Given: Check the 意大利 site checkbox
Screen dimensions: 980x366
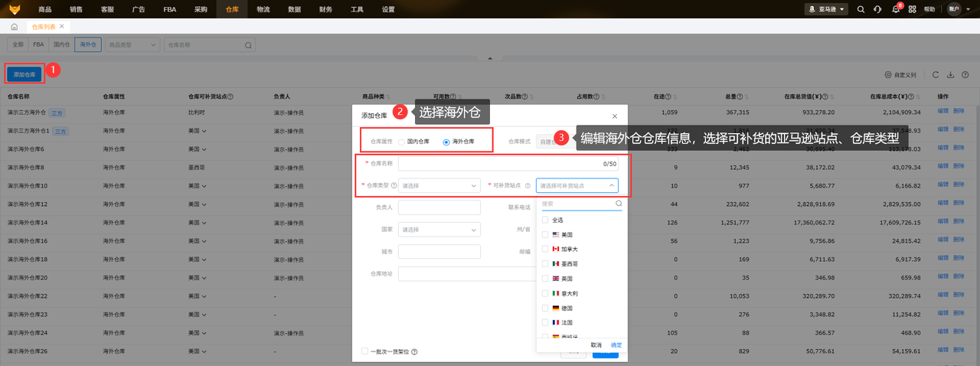Looking at the screenshot, I should [x=545, y=293].
